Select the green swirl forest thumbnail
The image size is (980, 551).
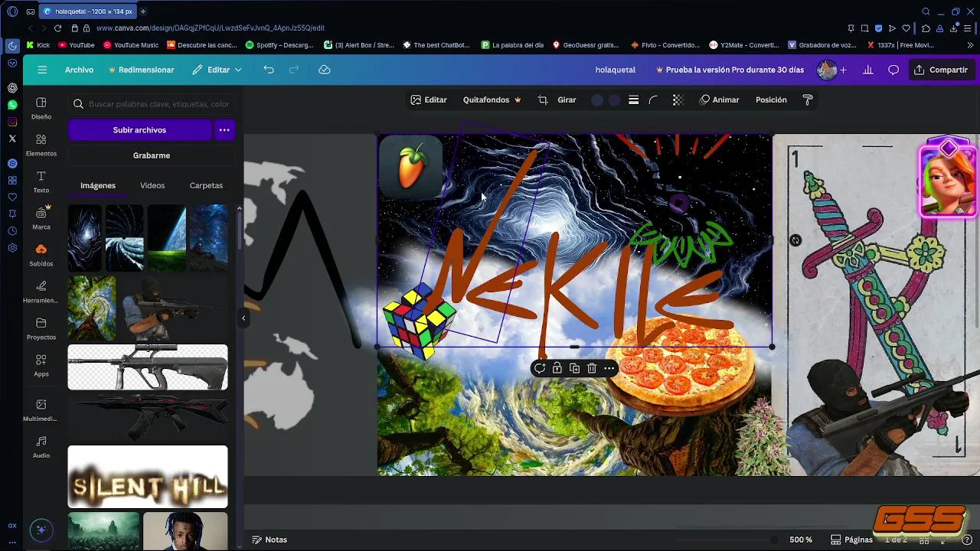pyautogui.click(x=92, y=308)
